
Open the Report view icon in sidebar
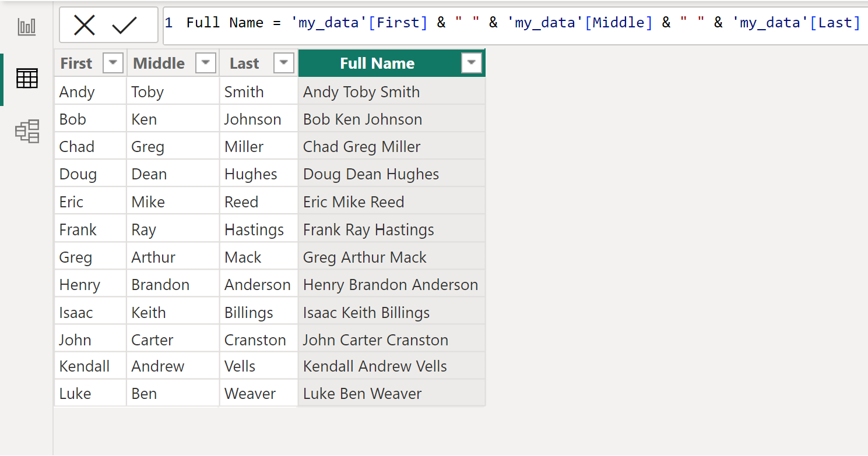pos(27,26)
